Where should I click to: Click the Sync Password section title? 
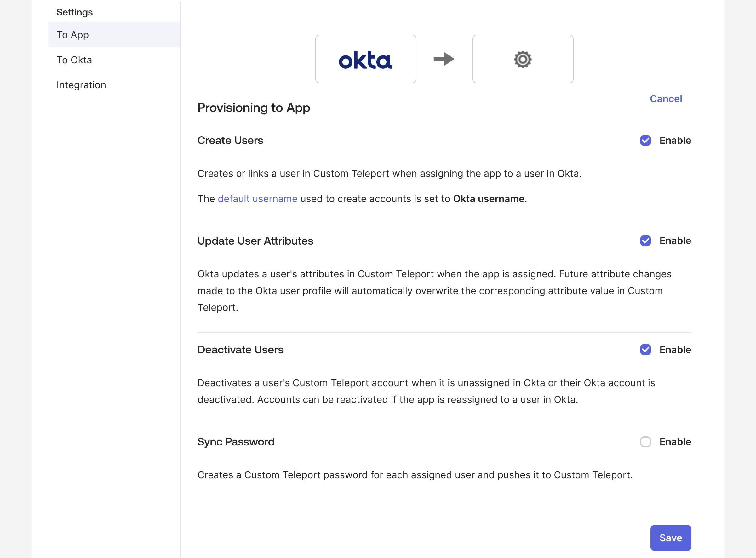(x=236, y=442)
